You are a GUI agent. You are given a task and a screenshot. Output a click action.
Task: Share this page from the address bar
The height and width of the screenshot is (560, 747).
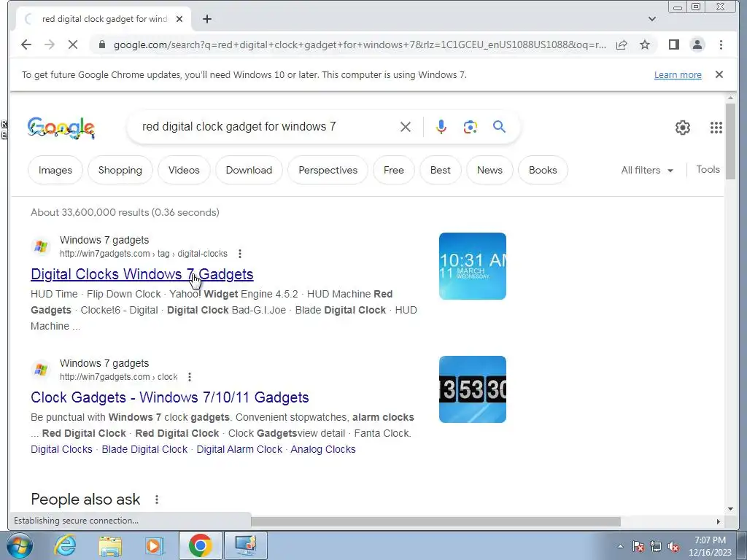[x=622, y=44]
